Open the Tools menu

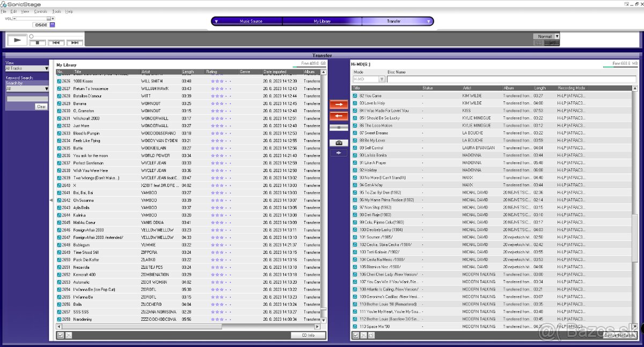56,11
